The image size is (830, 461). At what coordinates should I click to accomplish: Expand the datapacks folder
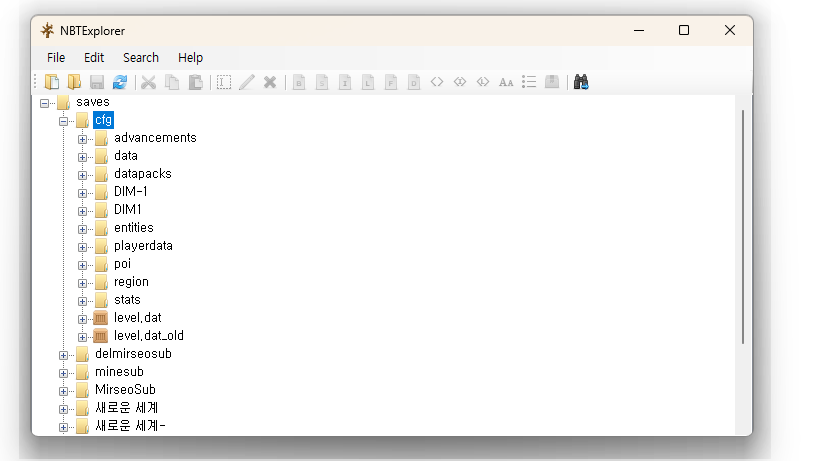[83, 175]
